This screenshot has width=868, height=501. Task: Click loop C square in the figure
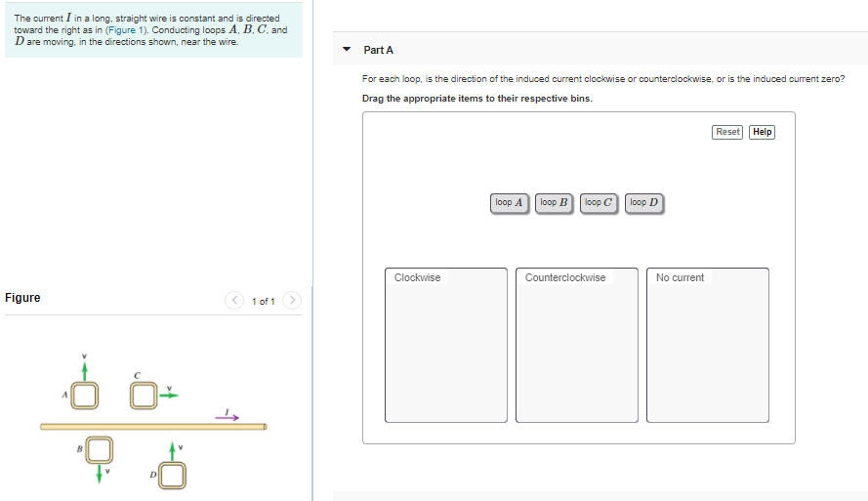coord(144,396)
